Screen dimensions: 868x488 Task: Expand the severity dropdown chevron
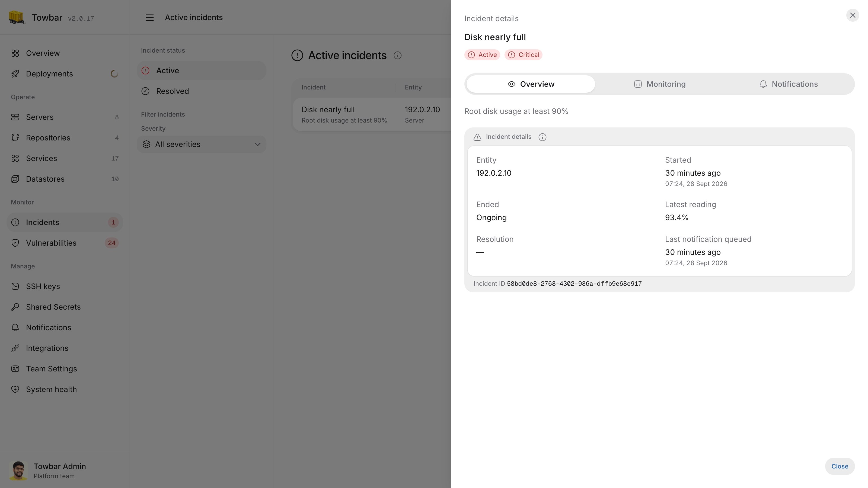[x=257, y=144]
